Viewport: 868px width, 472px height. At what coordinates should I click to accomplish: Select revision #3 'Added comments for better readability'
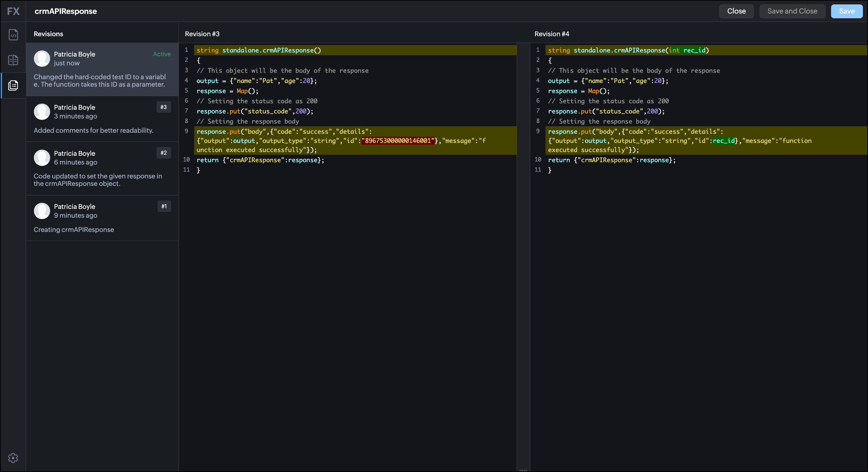[x=102, y=119]
